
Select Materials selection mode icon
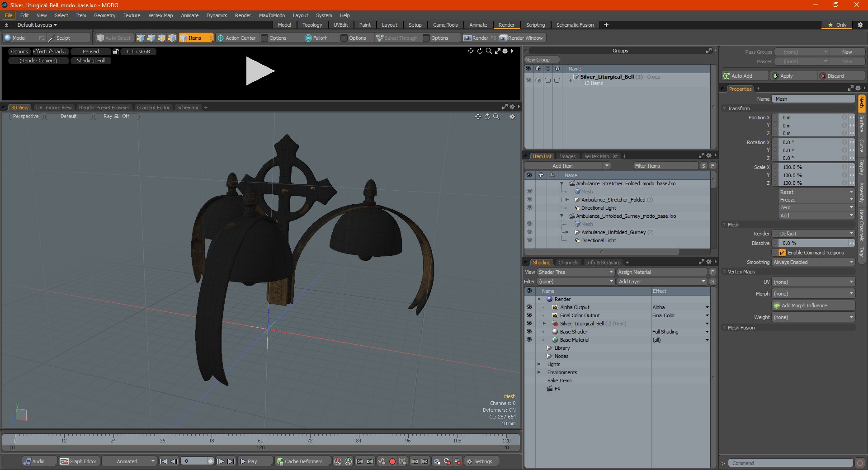(172, 38)
